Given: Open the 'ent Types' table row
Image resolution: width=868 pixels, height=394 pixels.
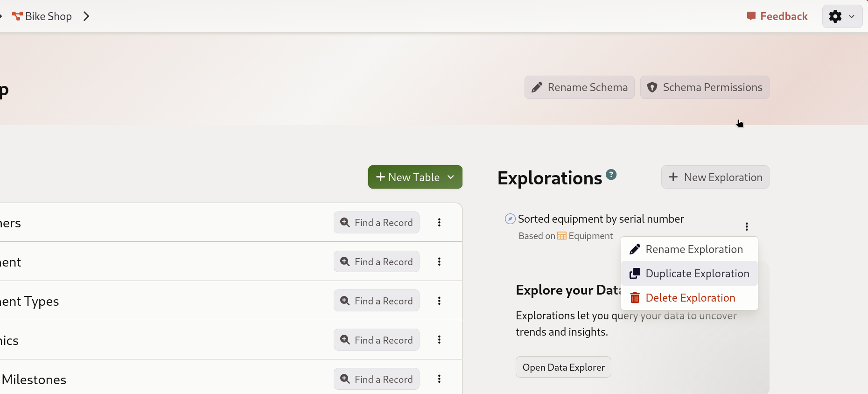Looking at the screenshot, I should 29,302.
